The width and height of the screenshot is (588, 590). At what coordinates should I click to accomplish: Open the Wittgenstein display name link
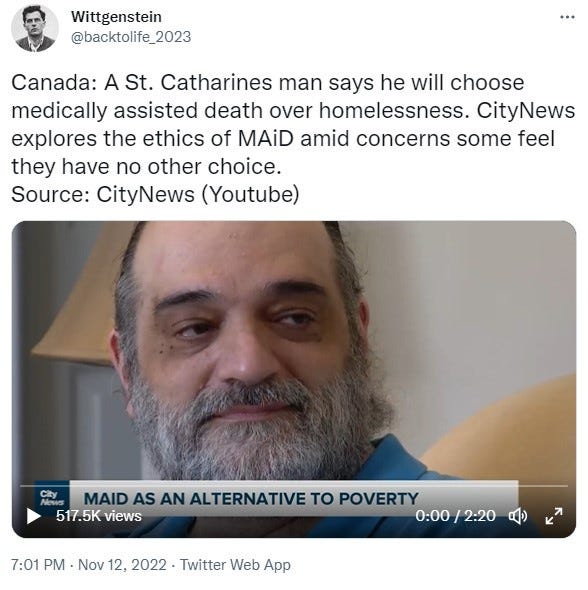click(116, 17)
